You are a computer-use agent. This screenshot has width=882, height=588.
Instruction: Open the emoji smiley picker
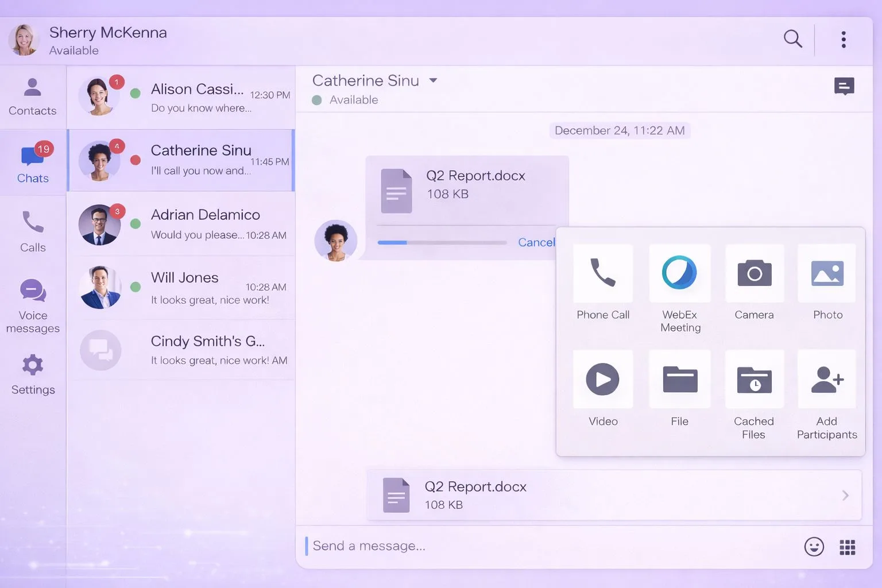[x=814, y=547]
